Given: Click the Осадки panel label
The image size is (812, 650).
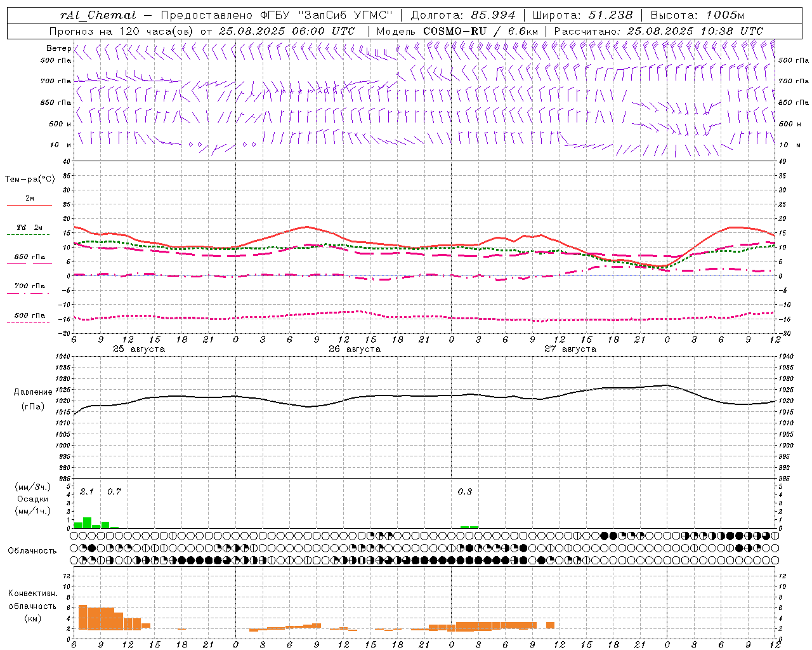Looking at the screenshot, I should [x=32, y=499].
